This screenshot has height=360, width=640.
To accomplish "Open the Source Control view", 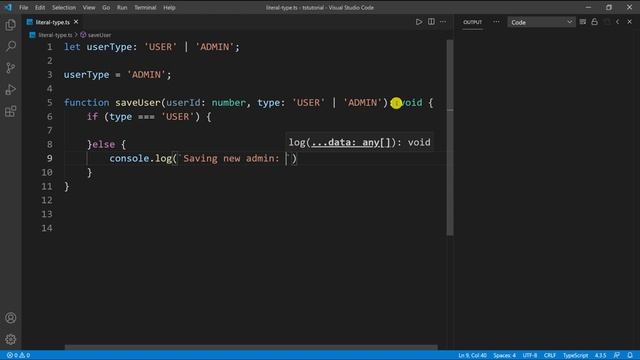I will 11,68.
